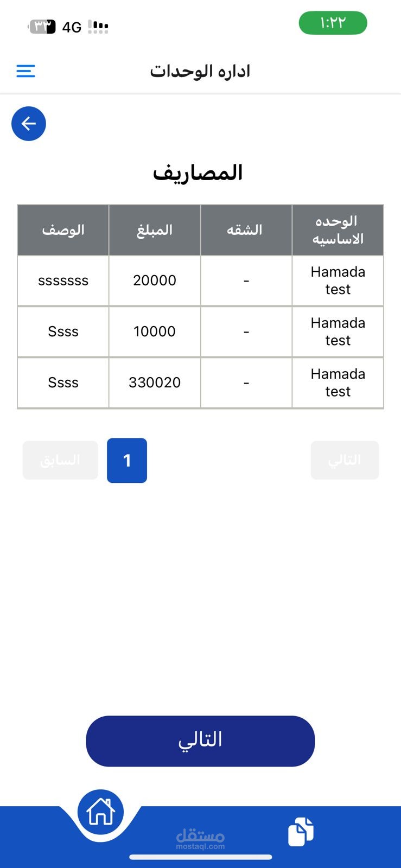Select the 10000 amount cell
Screen dimensions: 401x868
pyautogui.click(x=155, y=331)
